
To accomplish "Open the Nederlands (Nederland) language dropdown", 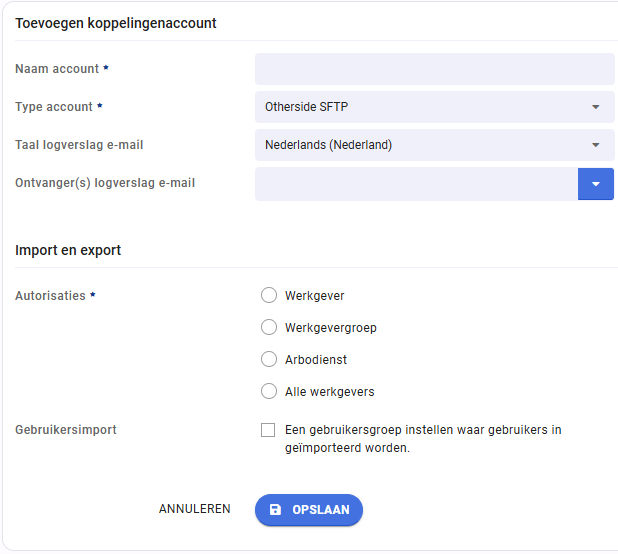I will pyautogui.click(x=435, y=145).
